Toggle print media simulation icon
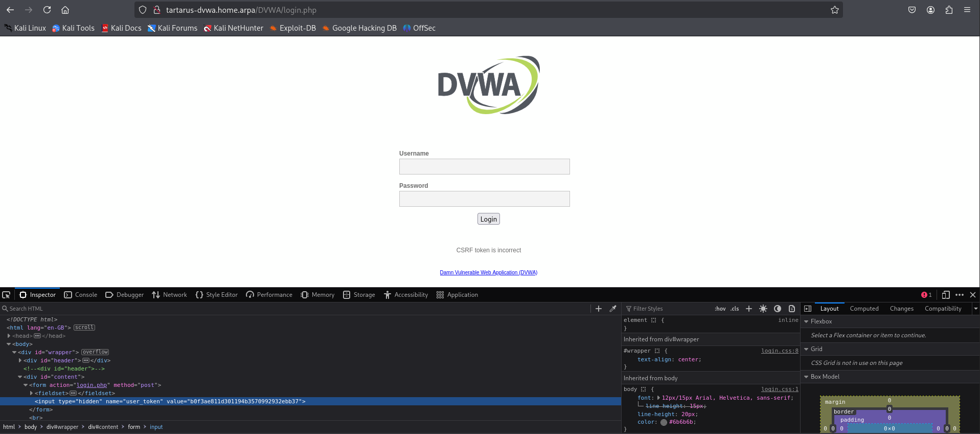 point(792,309)
